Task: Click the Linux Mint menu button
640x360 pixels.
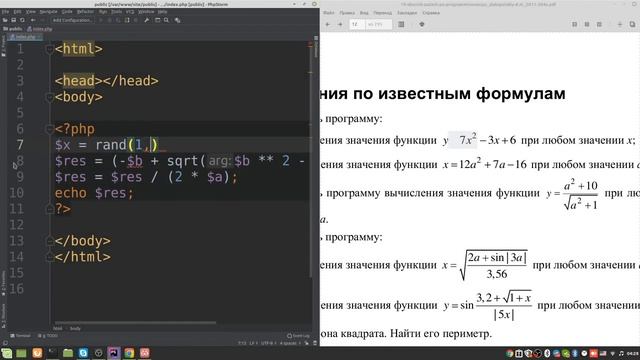Action: pos(7,353)
